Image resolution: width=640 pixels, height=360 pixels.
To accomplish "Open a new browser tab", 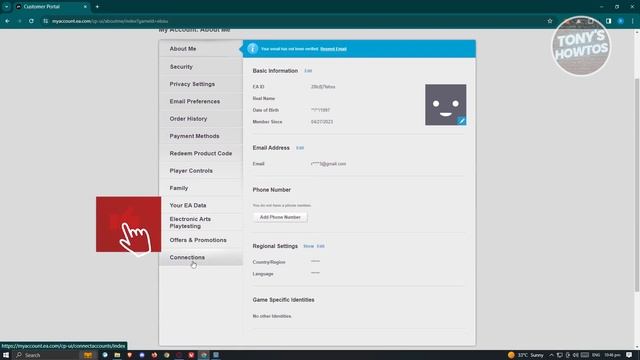I will click(x=97, y=7).
